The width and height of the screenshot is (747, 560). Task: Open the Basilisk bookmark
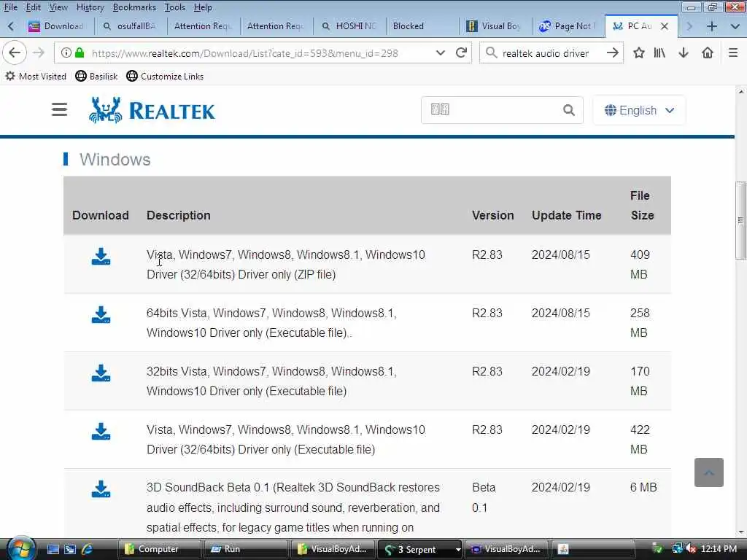[97, 76]
